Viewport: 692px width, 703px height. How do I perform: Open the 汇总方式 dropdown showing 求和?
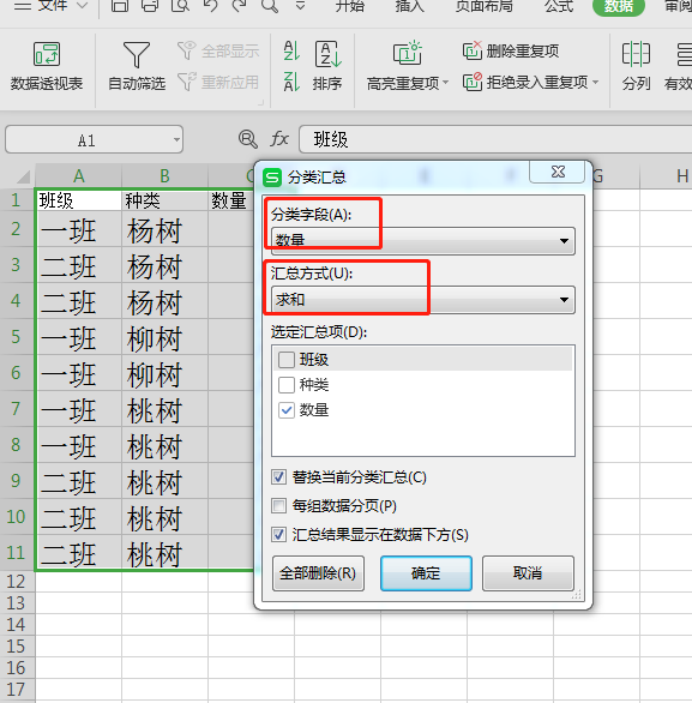point(423,299)
